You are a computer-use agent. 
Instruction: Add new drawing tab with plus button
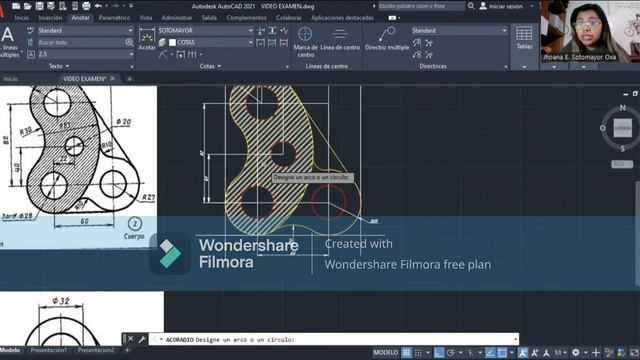pos(129,79)
